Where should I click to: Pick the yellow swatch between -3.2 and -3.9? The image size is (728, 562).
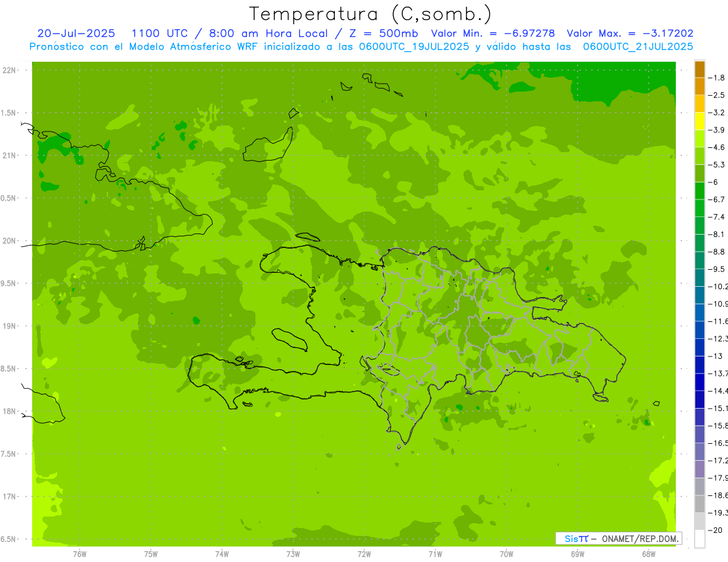tap(699, 121)
